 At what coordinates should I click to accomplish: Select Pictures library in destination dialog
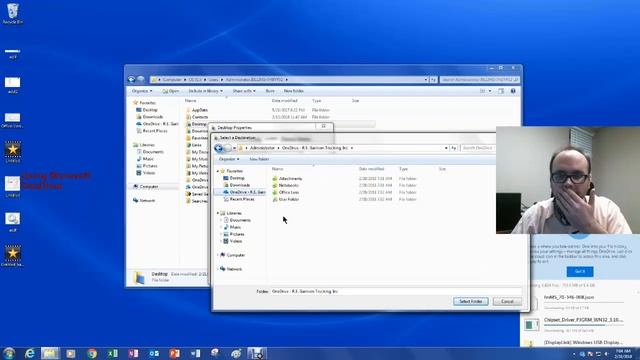(237, 234)
